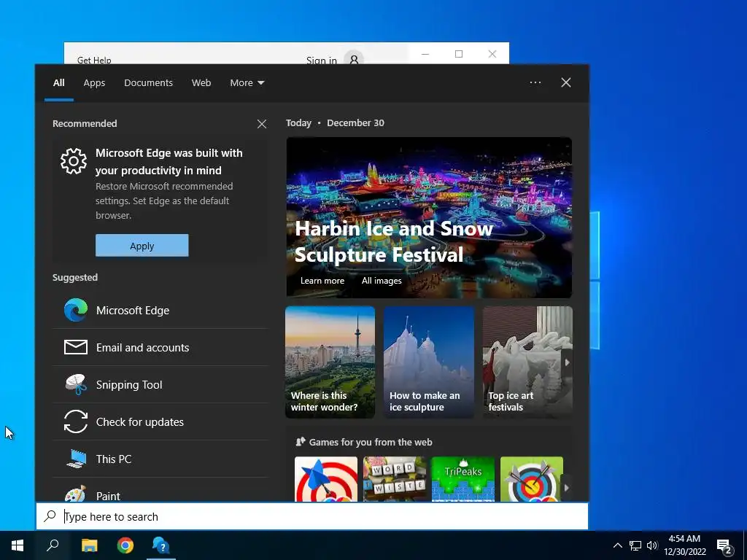
Task: Open the Word Twister game thumbnail
Action: point(395,479)
